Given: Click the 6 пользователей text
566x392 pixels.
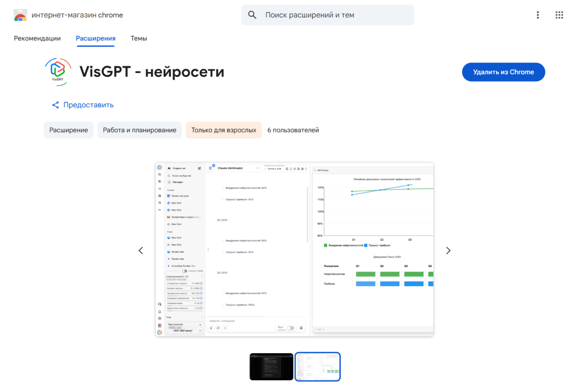Looking at the screenshot, I should (x=293, y=130).
